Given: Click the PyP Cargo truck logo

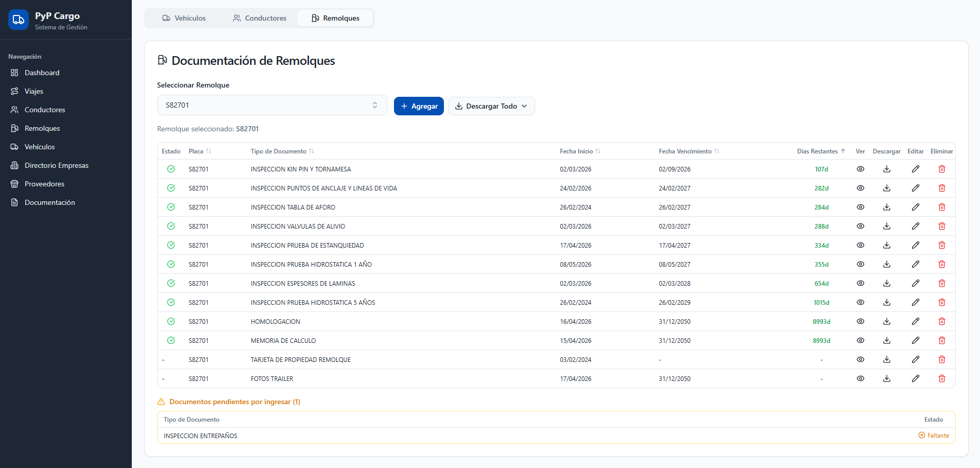Looking at the screenshot, I should pyautogui.click(x=19, y=20).
